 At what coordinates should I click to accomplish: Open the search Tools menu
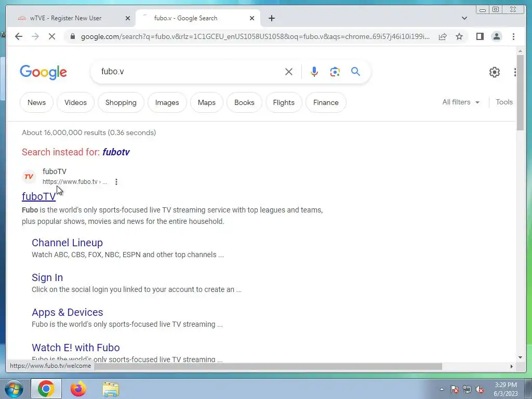pos(504,102)
